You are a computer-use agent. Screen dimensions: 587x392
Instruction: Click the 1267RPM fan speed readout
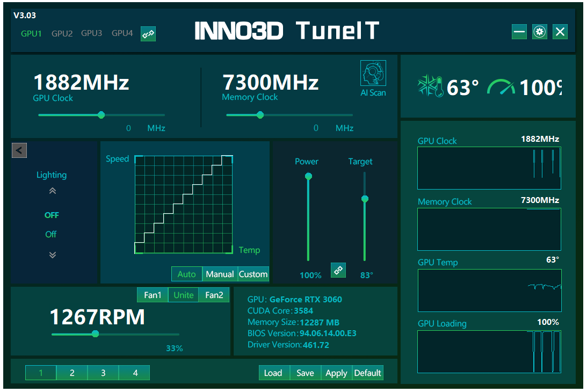[97, 317]
